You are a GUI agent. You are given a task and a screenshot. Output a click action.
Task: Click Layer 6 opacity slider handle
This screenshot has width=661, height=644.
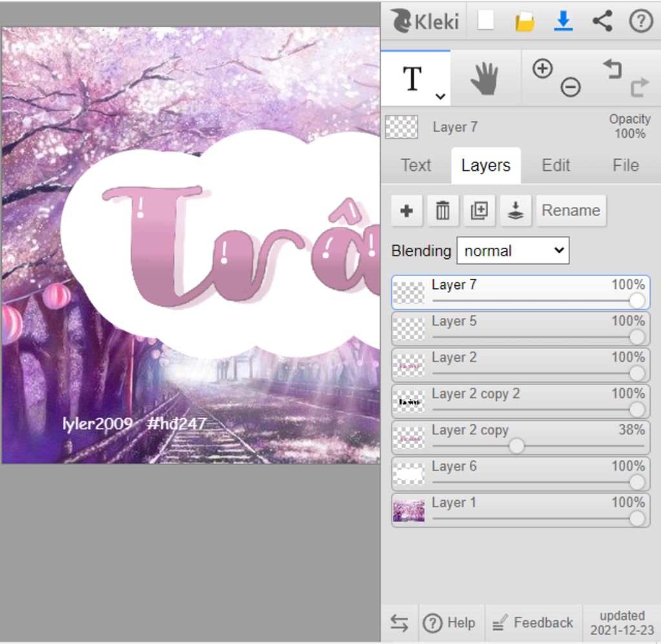click(636, 482)
